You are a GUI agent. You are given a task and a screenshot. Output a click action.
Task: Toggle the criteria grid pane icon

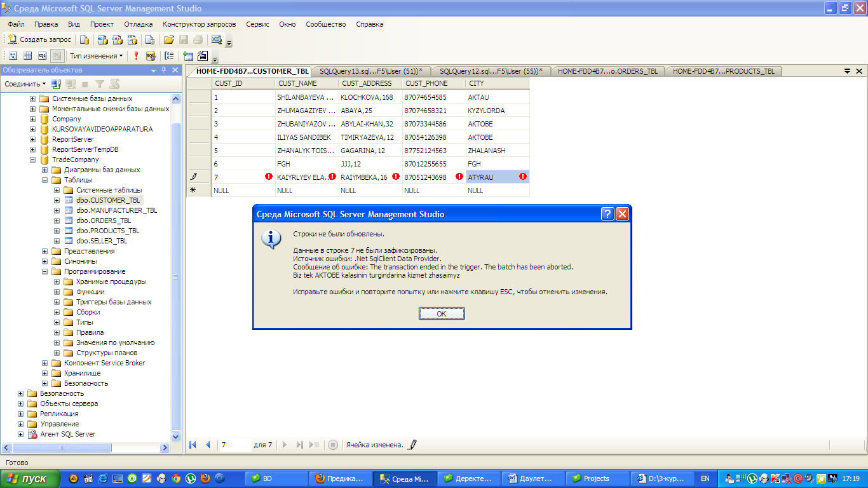(x=27, y=56)
